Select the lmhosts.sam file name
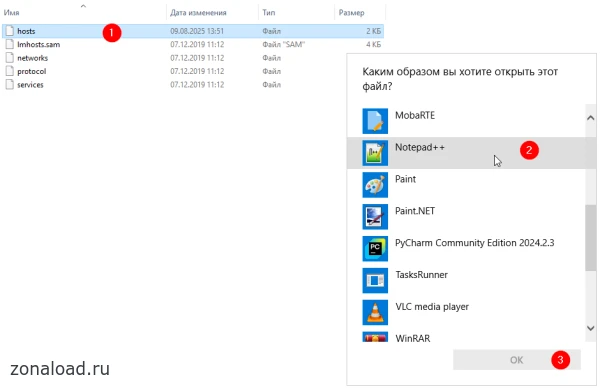 39,45
